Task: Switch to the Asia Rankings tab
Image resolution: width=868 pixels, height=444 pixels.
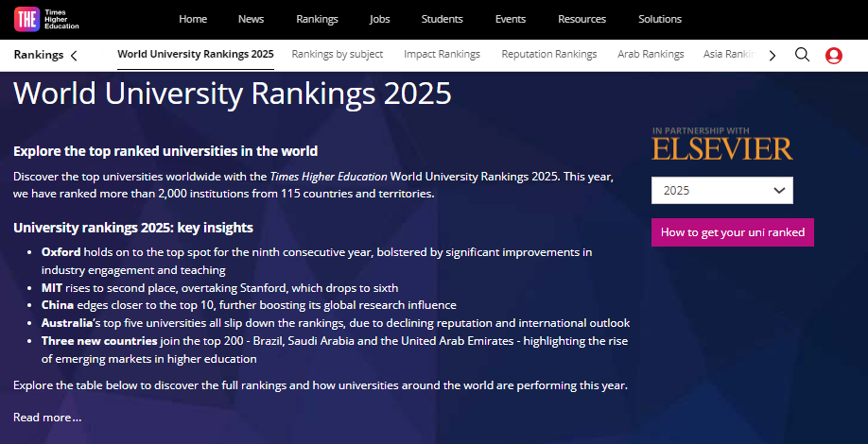Action: pyautogui.click(x=730, y=54)
